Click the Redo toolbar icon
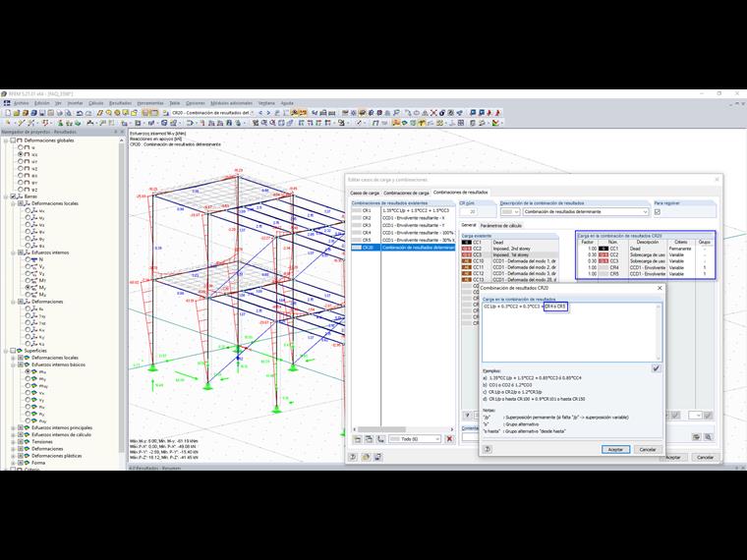Image resolution: width=747 pixels, height=560 pixels. (88, 113)
